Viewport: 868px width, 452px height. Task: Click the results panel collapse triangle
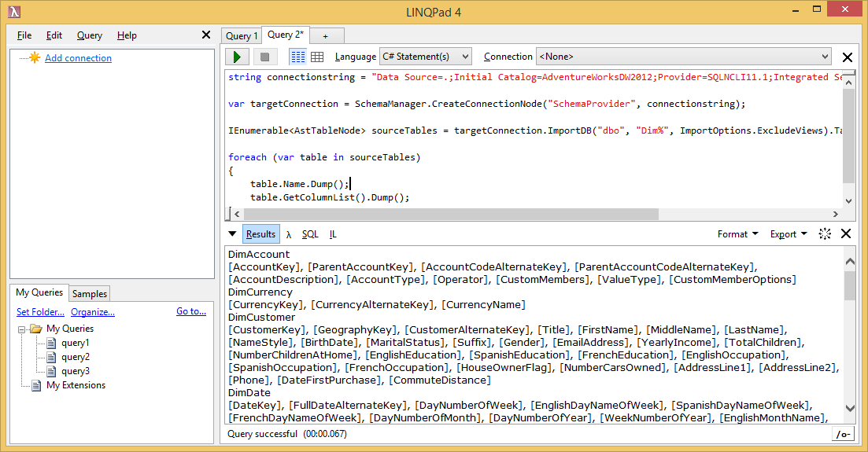pos(232,234)
